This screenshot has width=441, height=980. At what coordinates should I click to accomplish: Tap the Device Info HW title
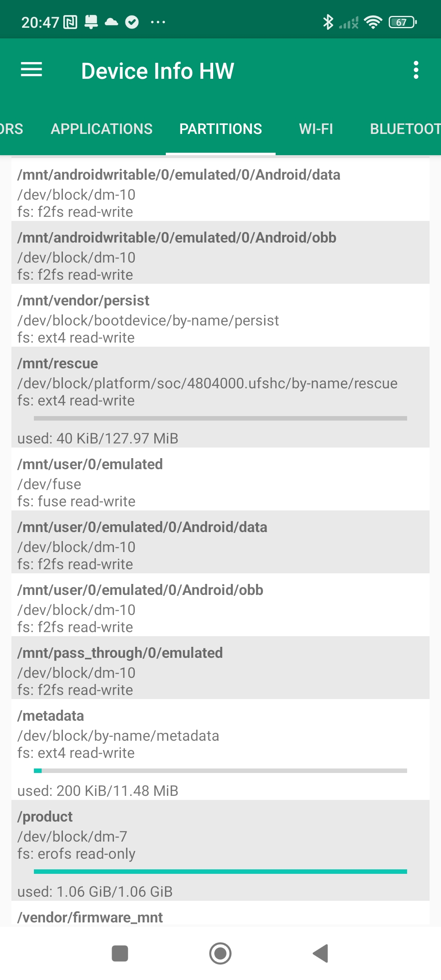coord(158,71)
